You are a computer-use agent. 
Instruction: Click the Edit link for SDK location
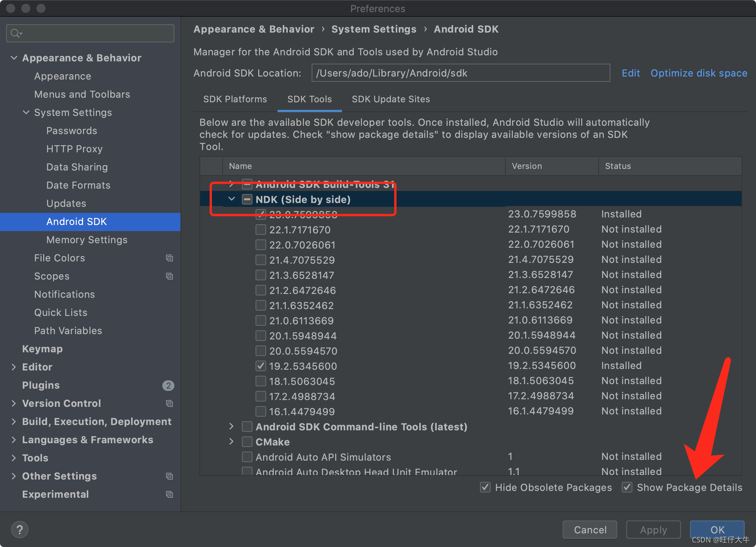(631, 73)
